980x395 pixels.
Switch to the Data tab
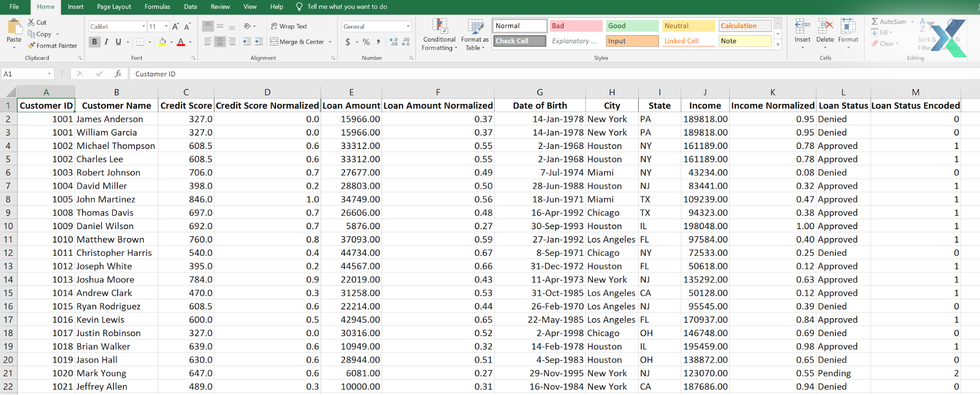191,7
